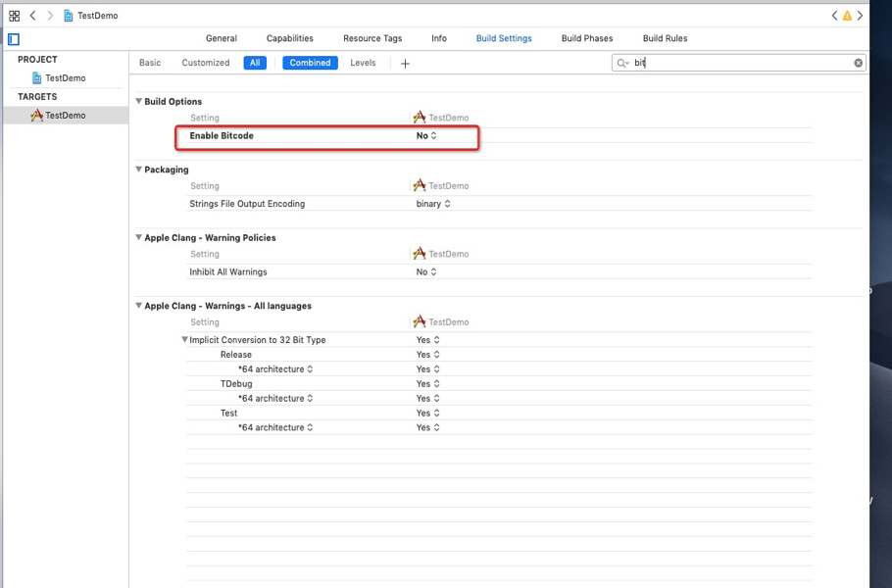Jump to next issue chevron
This screenshot has width=892, height=588.
click(861, 16)
